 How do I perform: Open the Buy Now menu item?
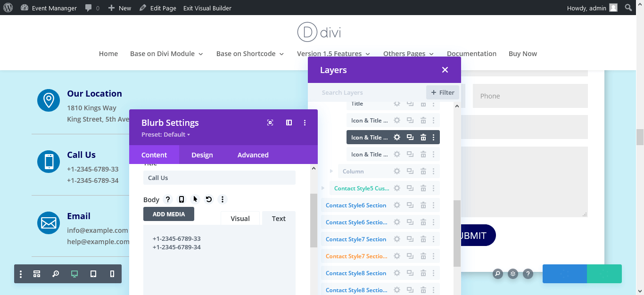click(523, 54)
